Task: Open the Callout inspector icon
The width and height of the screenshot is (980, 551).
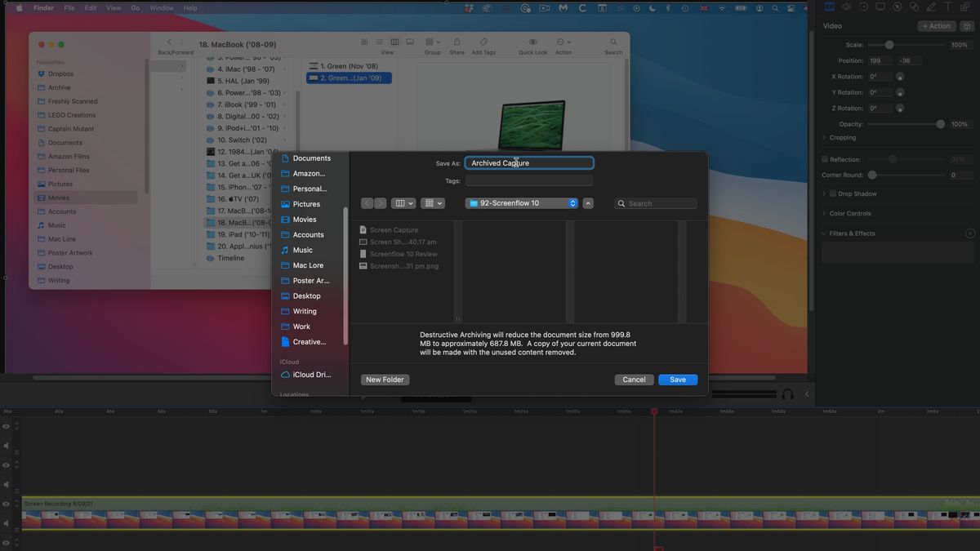Action: pos(897,7)
